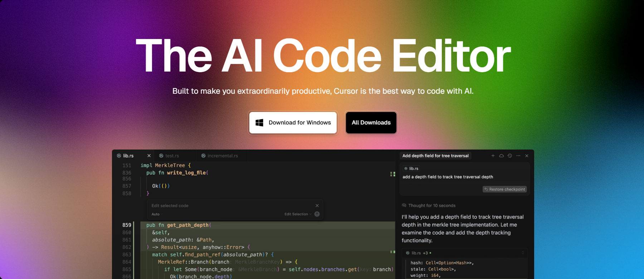This screenshot has height=279, width=644.
Task: Open the Auto model dropdown
Action: [x=157, y=214]
